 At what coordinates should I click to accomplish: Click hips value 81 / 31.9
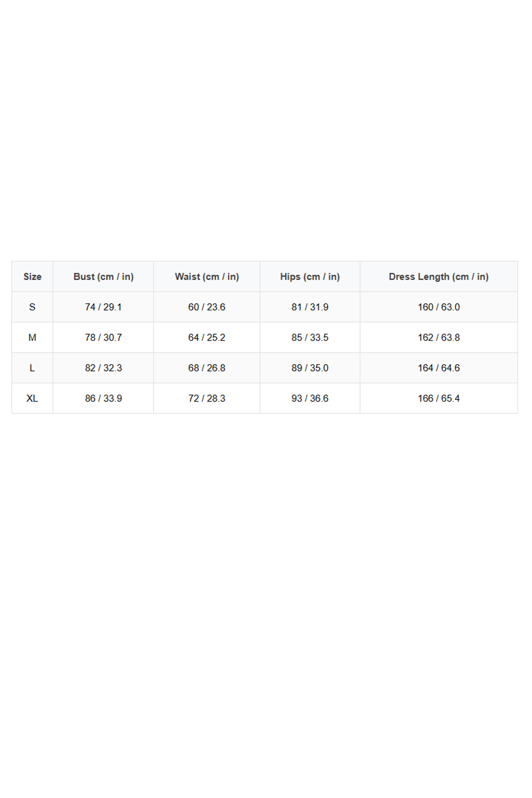point(310,307)
